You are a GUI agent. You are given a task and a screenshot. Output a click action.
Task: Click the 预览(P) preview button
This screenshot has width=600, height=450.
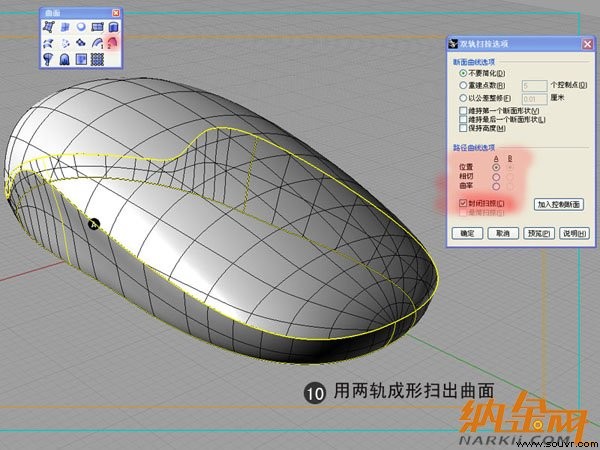539,233
